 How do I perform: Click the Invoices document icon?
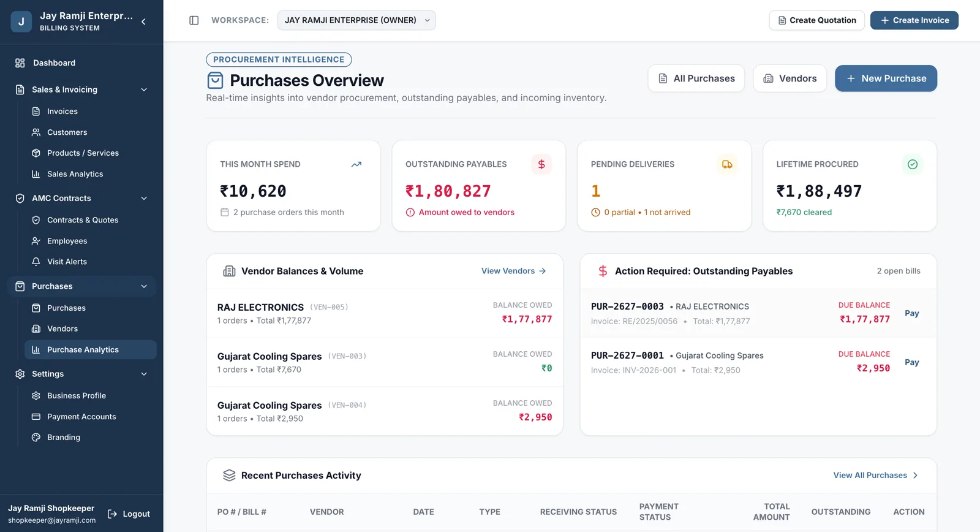pos(36,112)
